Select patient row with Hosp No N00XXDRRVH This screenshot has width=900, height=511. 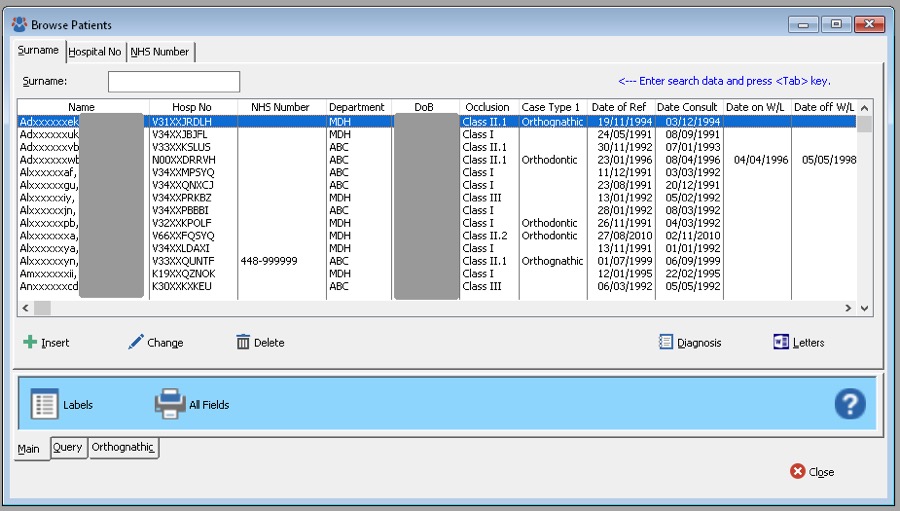tap(183, 159)
